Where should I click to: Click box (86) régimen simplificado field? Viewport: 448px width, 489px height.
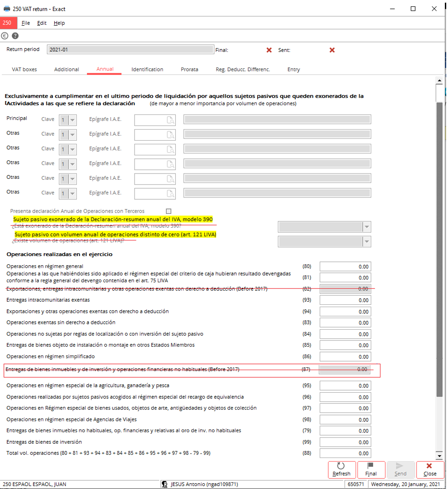345,356
